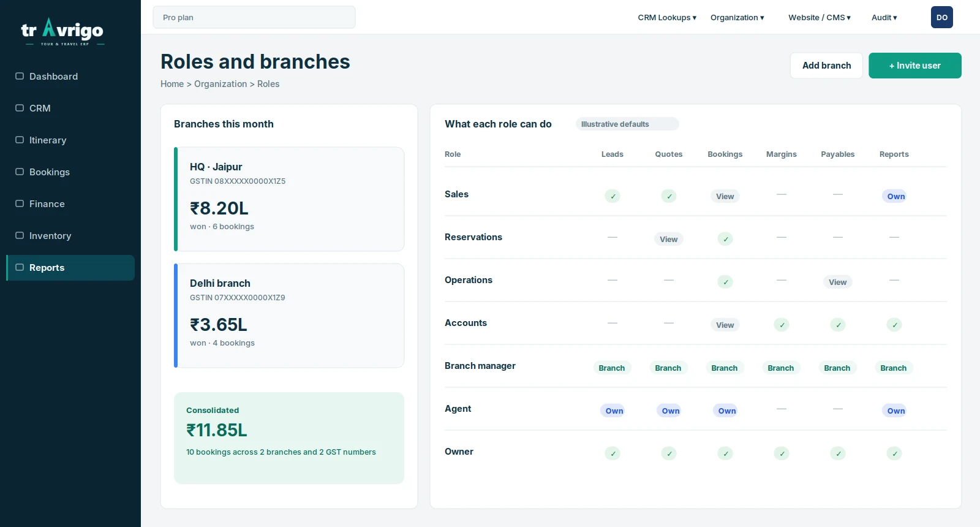
Task: Follow the Organization breadcrumb link
Action: [x=221, y=84]
